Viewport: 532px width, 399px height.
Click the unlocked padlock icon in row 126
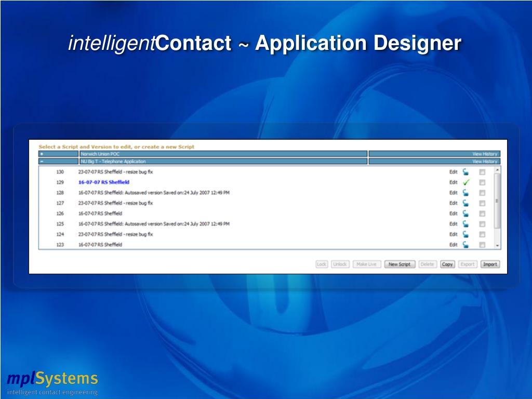(465, 214)
